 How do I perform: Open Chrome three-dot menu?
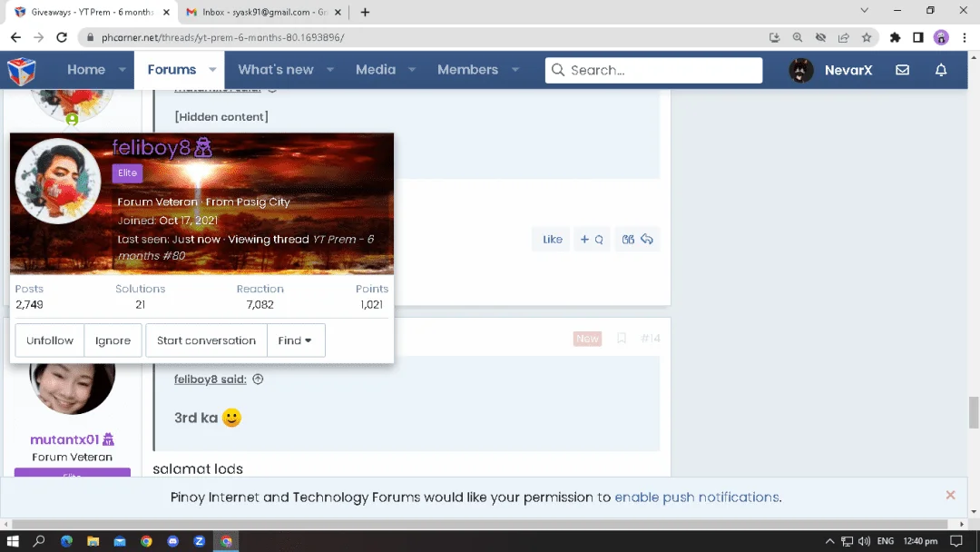[x=965, y=37]
